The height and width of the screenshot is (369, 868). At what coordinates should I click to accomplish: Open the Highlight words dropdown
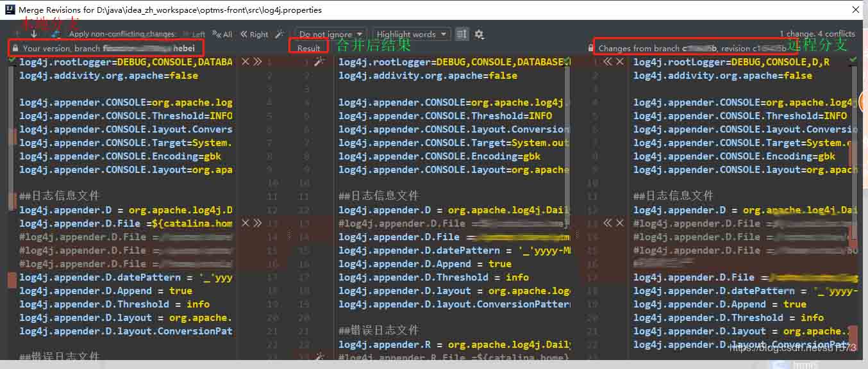pos(412,35)
